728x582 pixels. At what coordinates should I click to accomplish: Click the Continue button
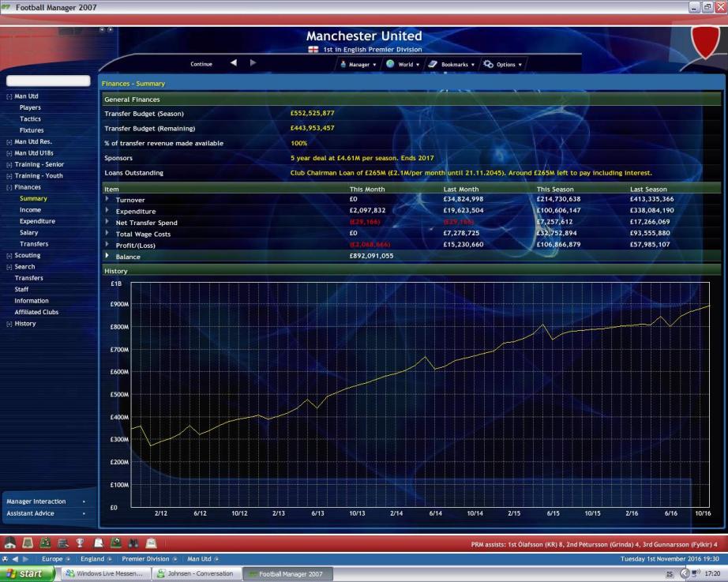201,64
